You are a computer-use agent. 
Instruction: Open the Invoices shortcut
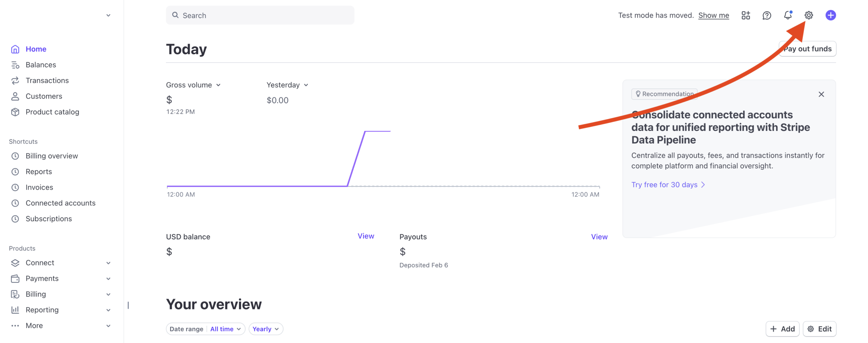click(39, 187)
